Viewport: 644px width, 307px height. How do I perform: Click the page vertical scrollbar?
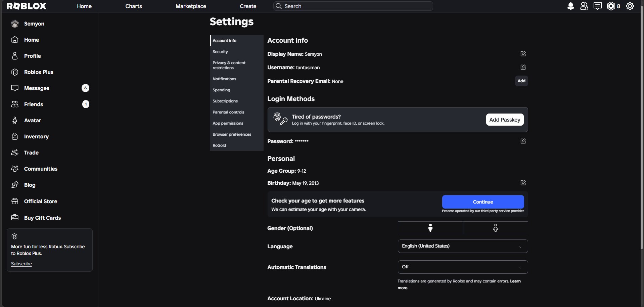tap(642, 128)
